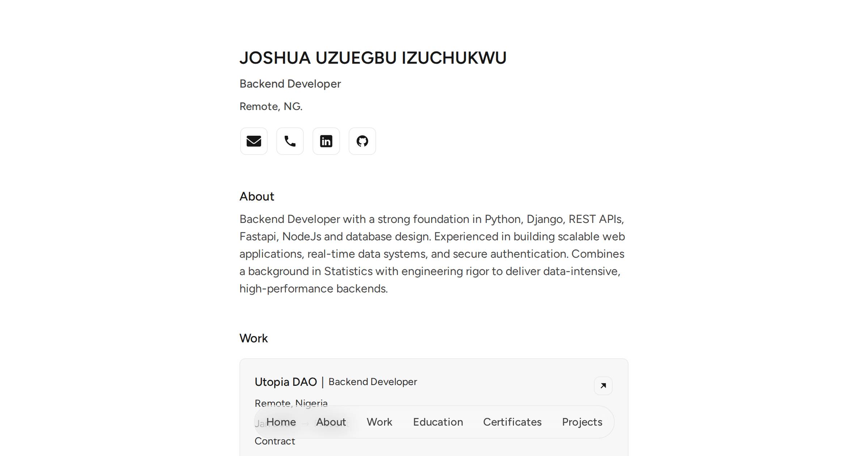Click the Remote, NG. location text
Image resolution: width=868 pixels, height=456 pixels.
[x=271, y=106]
